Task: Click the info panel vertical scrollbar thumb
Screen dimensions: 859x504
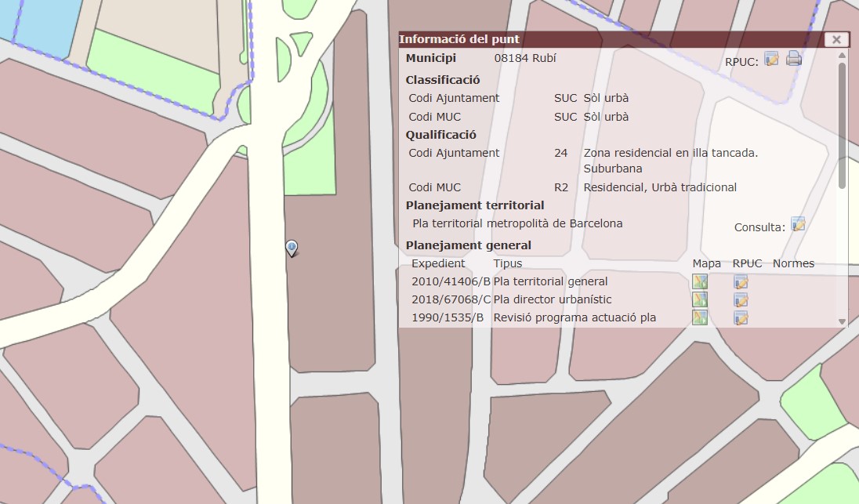Action: tap(843, 125)
